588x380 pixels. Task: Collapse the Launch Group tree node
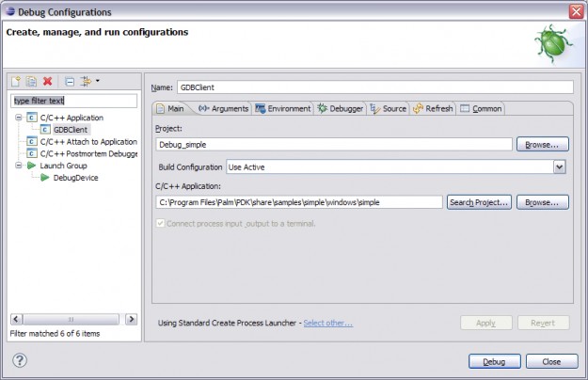tap(18, 166)
